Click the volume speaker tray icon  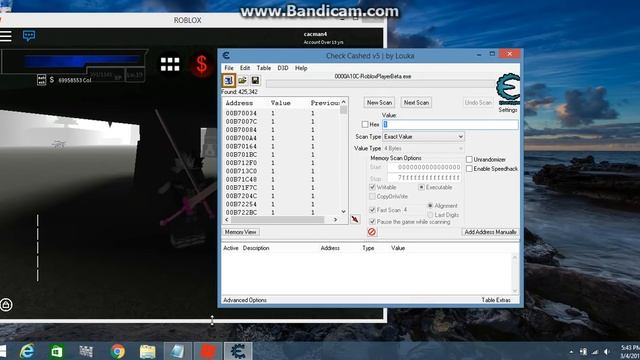pos(607,351)
